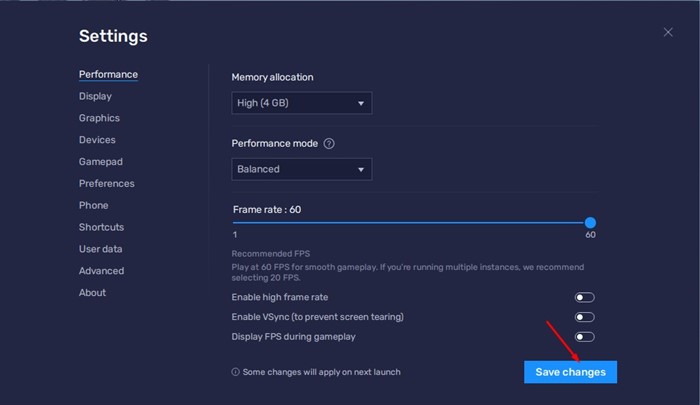Open Preferences in the settings sidebar

(x=106, y=184)
